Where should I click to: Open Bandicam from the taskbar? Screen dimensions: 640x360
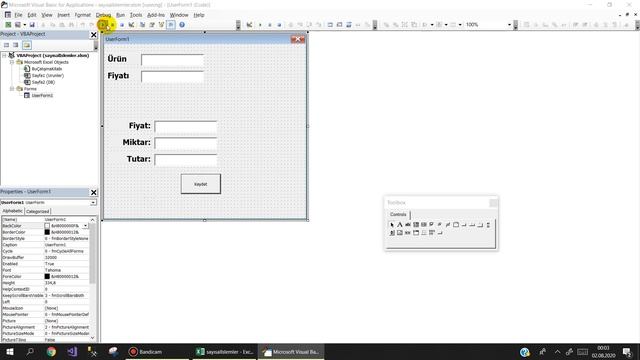tap(157, 352)
